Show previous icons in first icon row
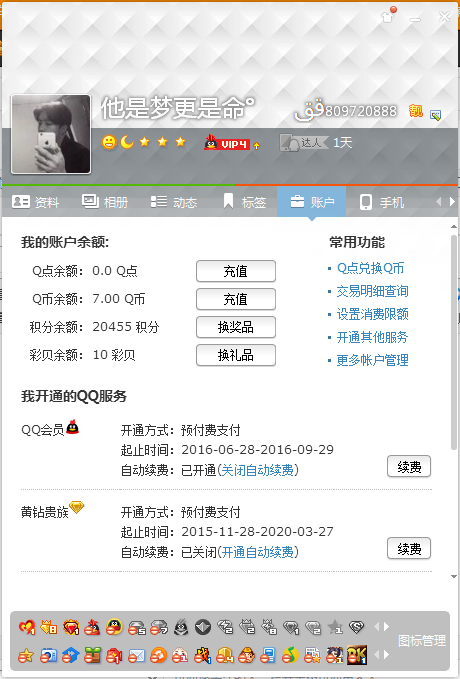Viewport: 460px width, 679px height. click(376, 627)
